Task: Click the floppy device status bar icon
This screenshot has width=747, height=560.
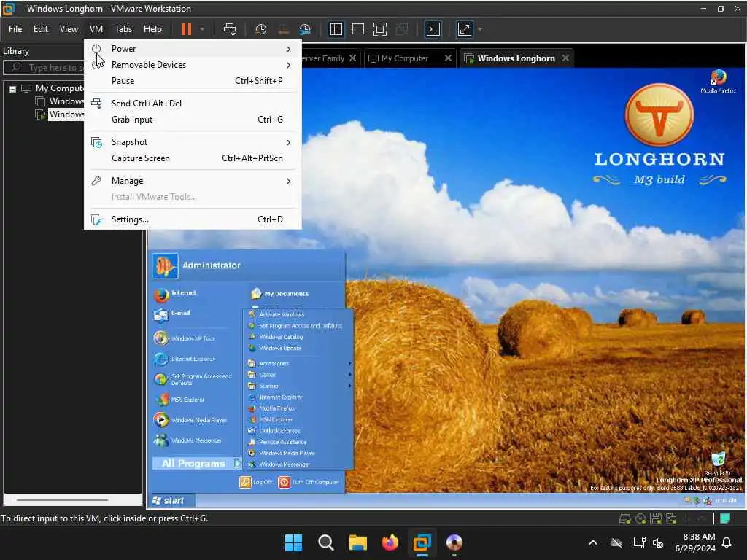Action: click(x=656, y=518)
